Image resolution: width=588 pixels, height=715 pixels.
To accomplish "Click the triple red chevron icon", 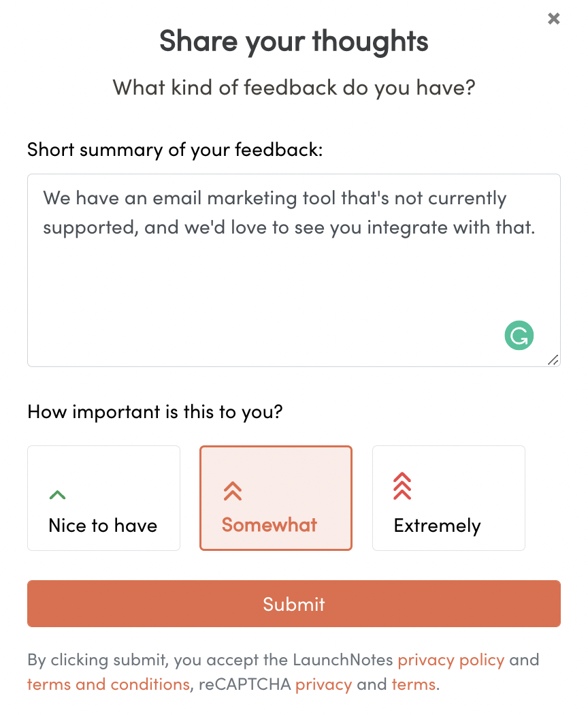I will point(402,486).
